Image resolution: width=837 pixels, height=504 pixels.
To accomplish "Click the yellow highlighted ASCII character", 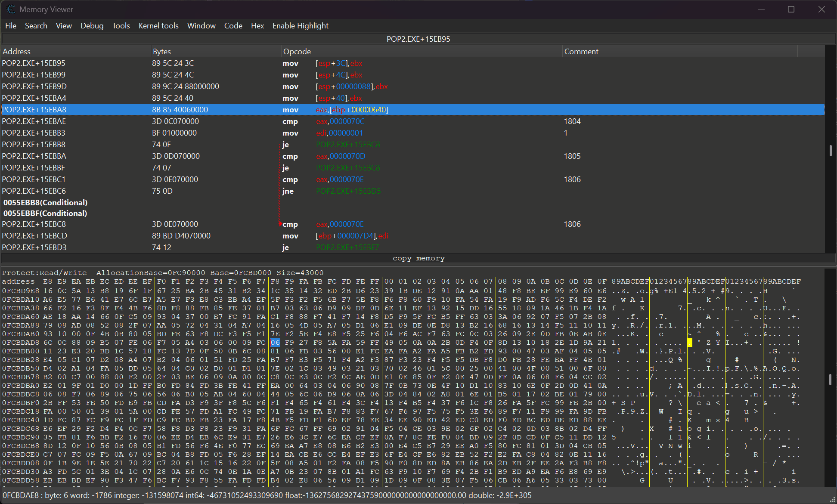I will (690, 343).
